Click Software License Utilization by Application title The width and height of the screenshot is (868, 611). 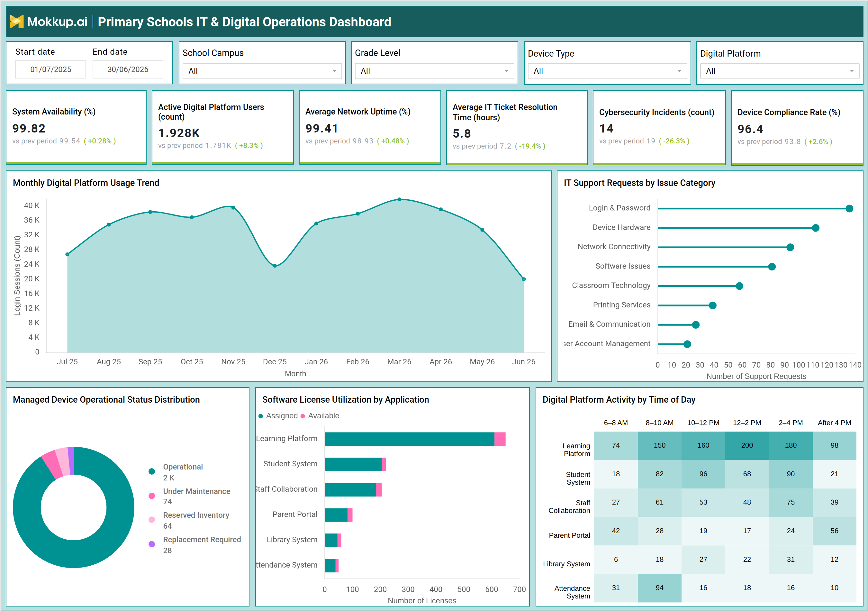(x=346, y=400)
